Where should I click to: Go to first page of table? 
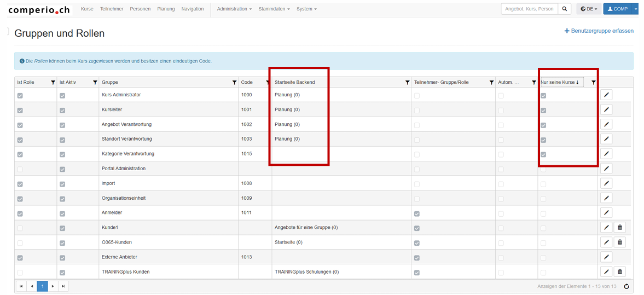[21, 286]
